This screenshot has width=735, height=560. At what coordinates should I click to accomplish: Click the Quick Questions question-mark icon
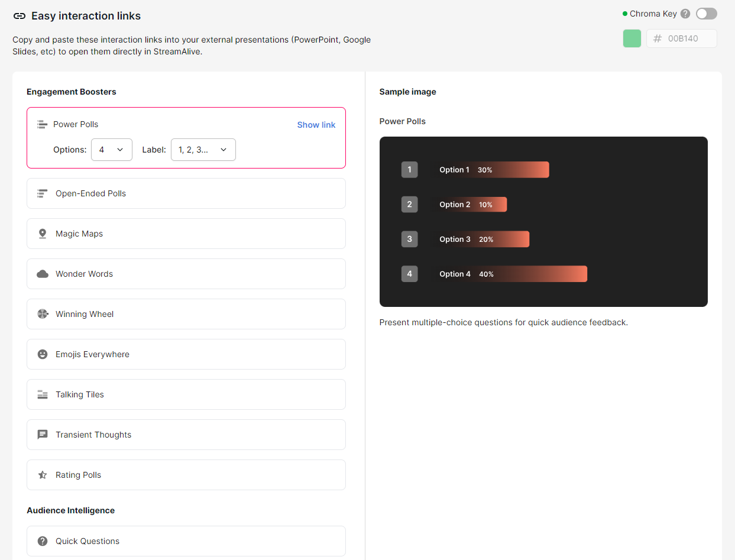point(43,541)
